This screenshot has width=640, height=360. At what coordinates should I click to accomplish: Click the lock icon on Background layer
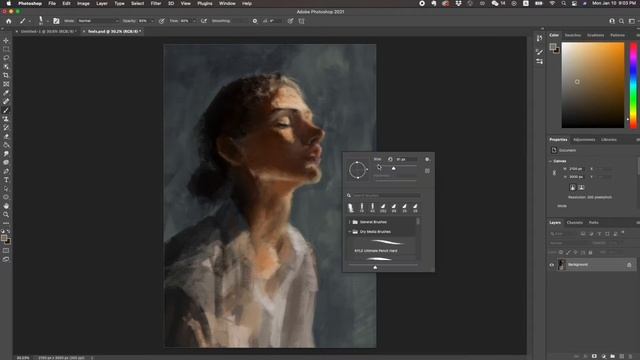[x=629, y=265]
